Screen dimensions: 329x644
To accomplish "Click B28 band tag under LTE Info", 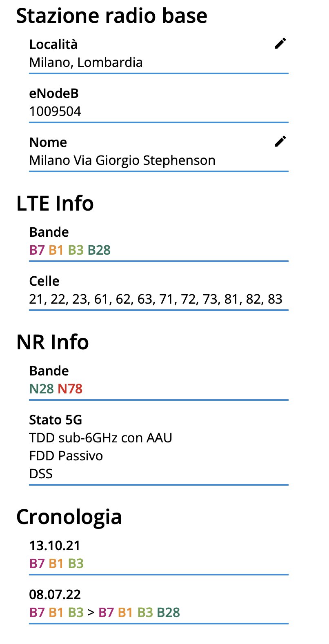I will 99,250.
